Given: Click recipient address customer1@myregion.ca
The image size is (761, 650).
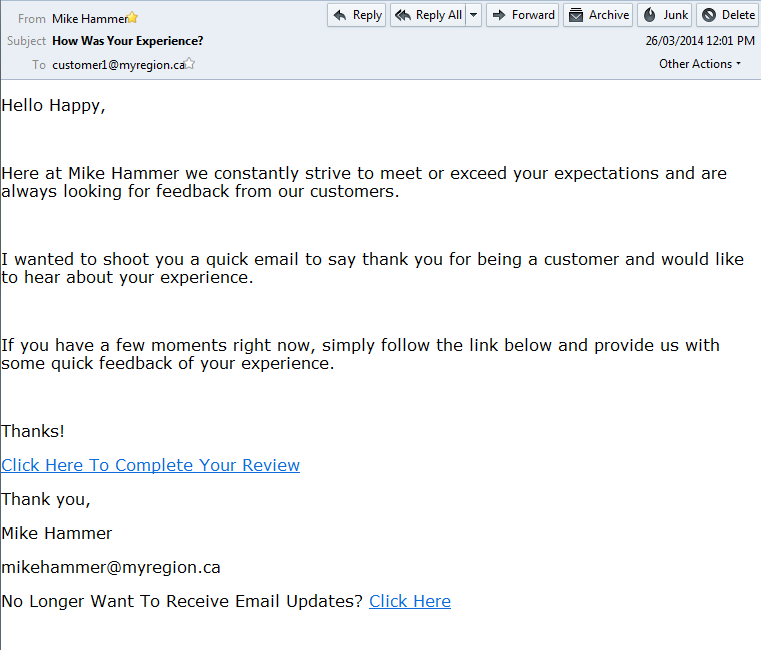Looking at the screenshot, I should (118, 64).
